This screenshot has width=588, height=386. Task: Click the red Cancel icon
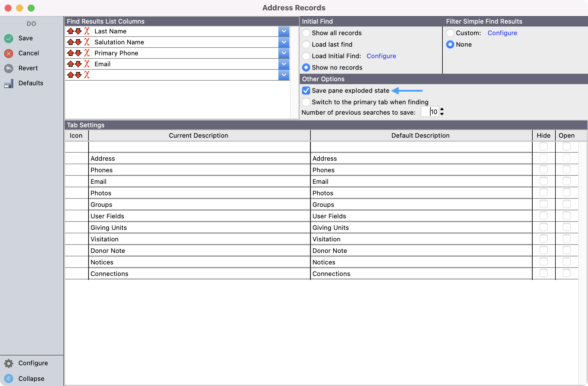click(9, 53)
